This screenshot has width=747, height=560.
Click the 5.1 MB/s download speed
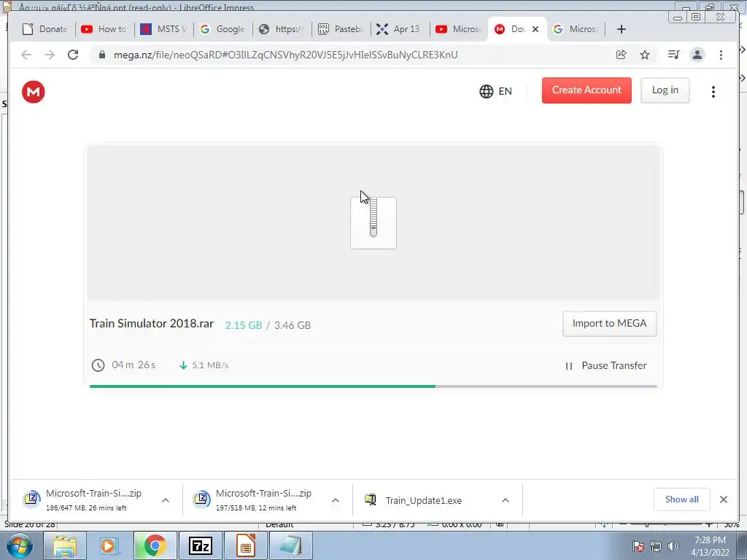click(210, 365)
